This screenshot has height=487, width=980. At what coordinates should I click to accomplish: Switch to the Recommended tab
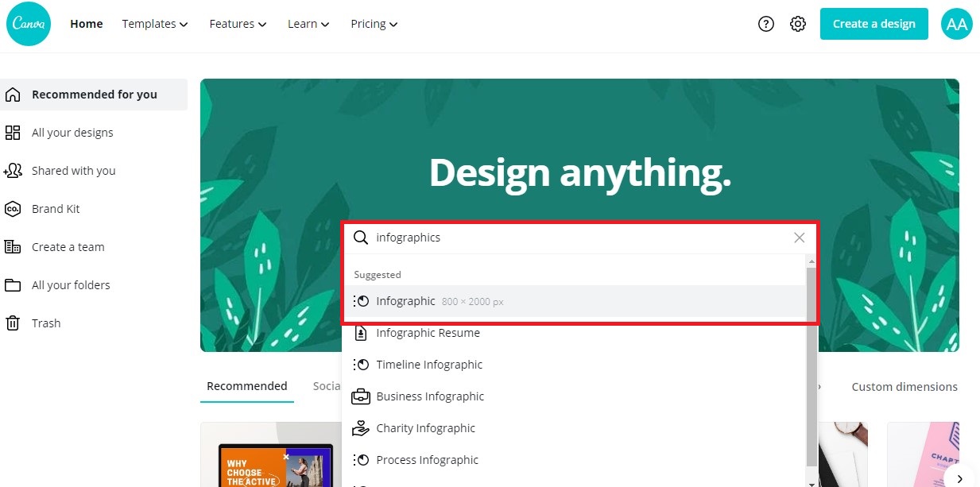pyautogui.click(x=246, y=386)
